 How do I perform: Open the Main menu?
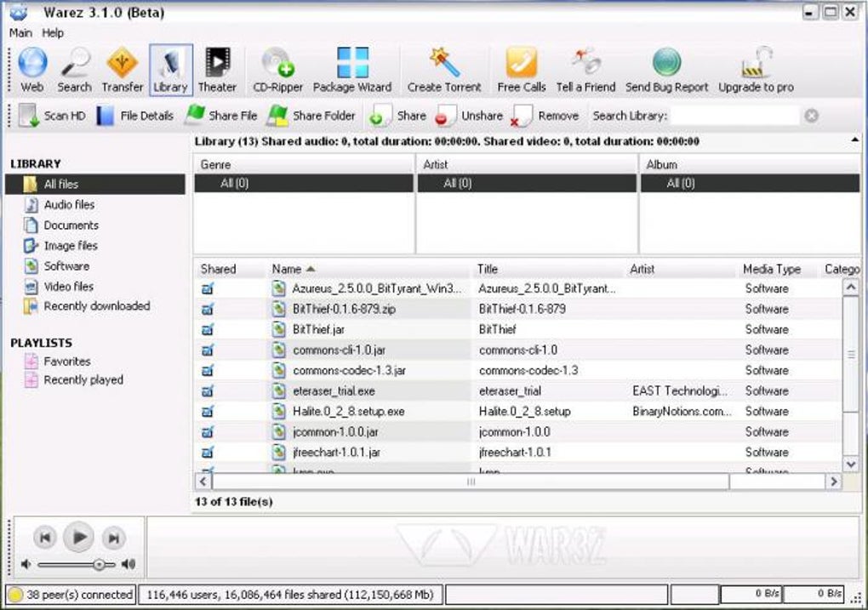20,33
